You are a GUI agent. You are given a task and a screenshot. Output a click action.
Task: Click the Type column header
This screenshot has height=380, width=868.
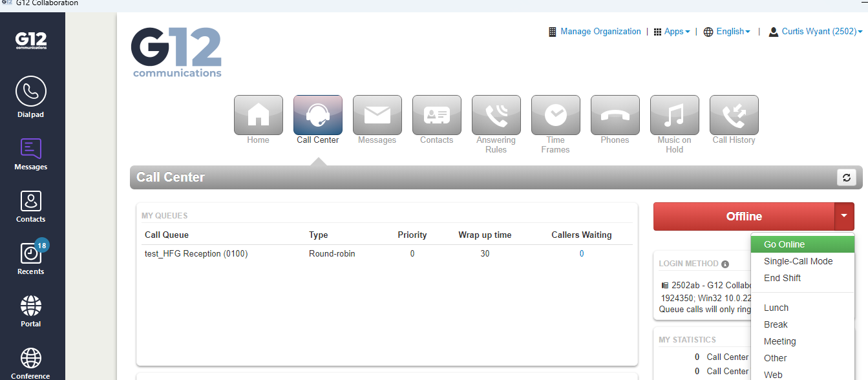319,235
